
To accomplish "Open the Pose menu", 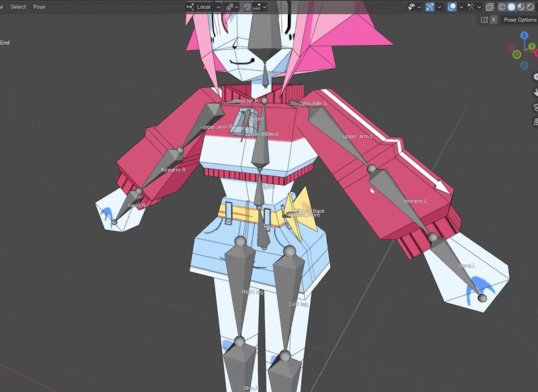I will (39, 7).
